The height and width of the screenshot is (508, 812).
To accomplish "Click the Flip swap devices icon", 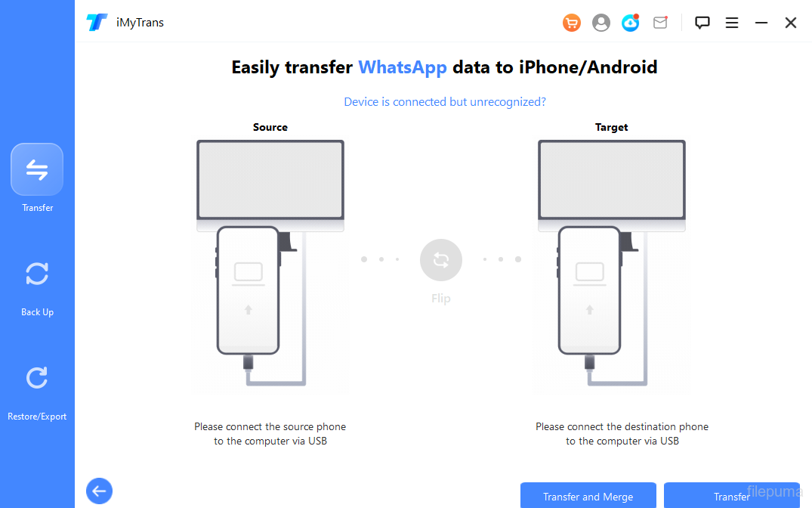I will pos(441,261).
